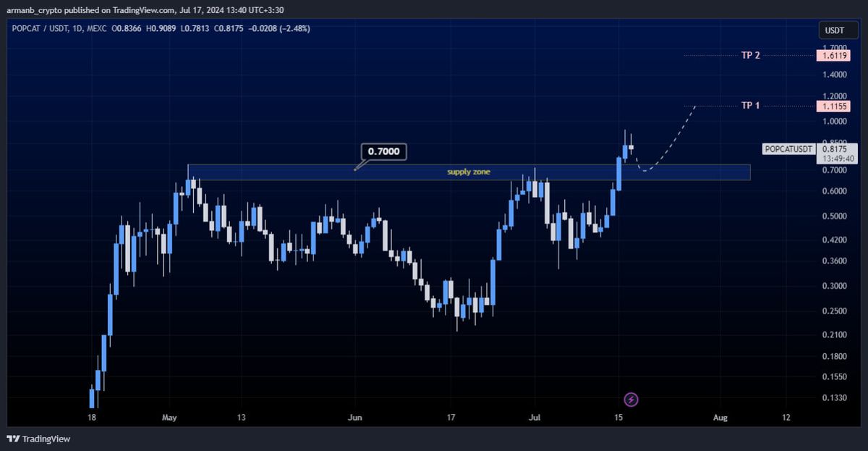Viewport: 868px width, 451px height.
Task: Click the purple lightning bolt event icon
Action: point(631,399)
